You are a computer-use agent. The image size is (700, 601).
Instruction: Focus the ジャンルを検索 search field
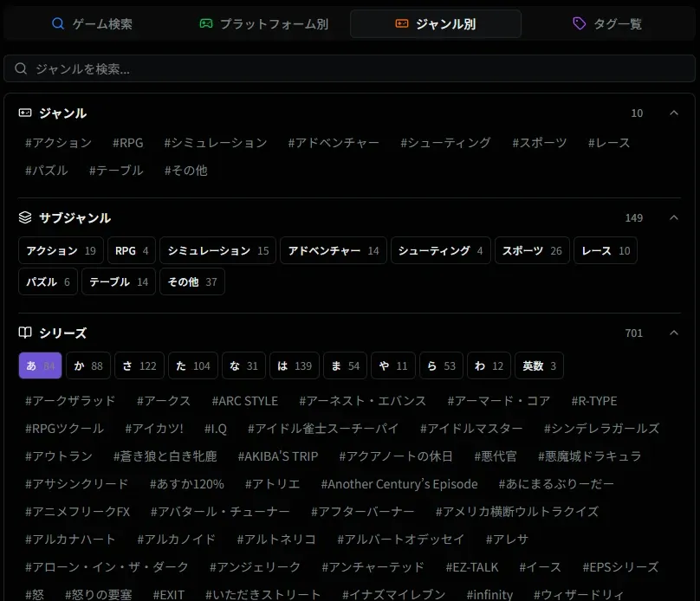(x=349, y=68)
